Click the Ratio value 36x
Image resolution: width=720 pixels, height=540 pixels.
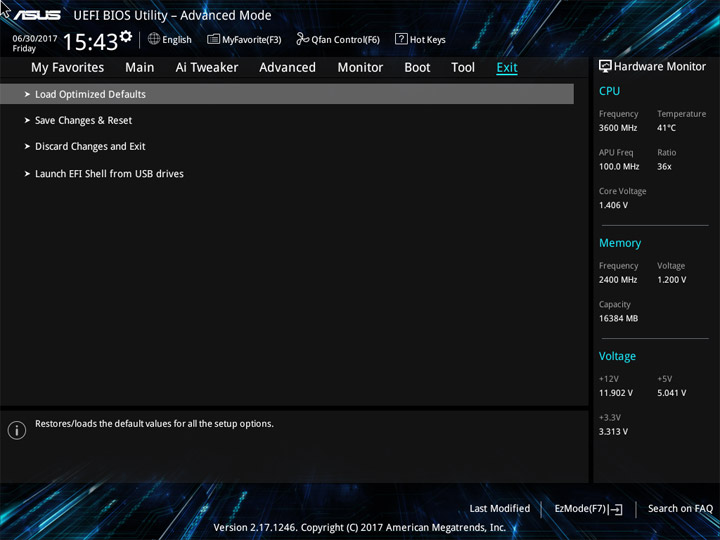click(x=664, y=166)
